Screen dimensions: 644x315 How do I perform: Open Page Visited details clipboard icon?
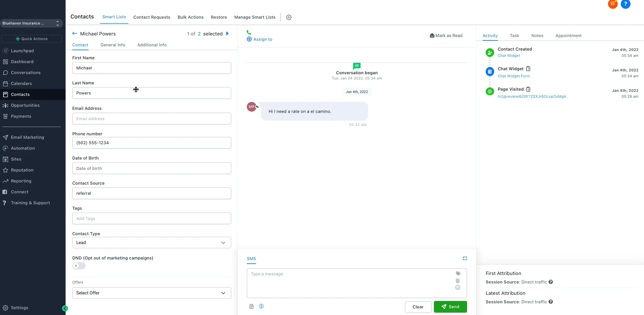click(528, 89)
